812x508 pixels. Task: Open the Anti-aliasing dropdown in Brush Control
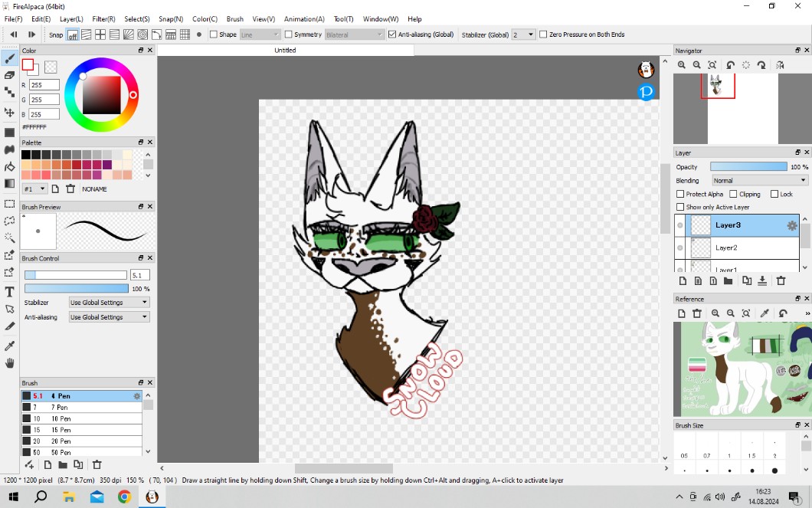pos(109,317)
